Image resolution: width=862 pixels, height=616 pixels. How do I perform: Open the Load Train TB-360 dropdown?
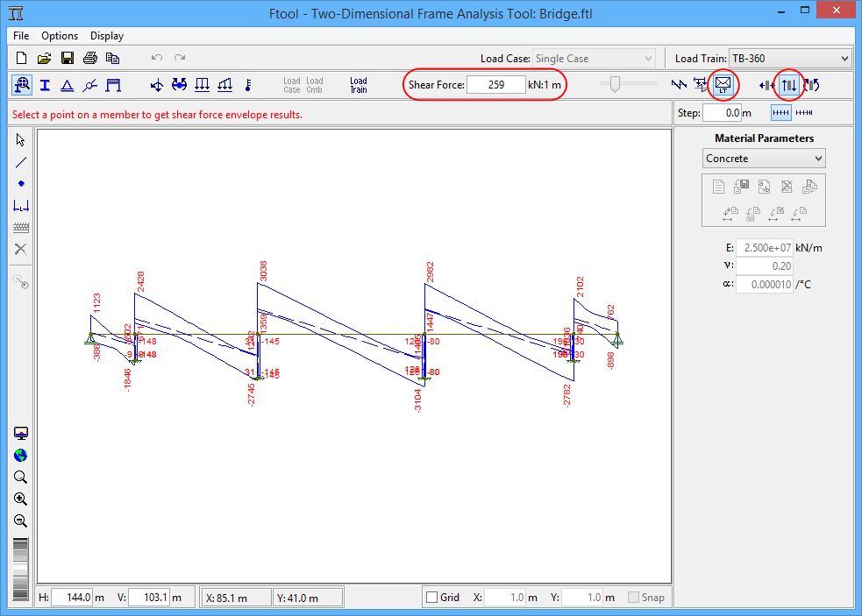(789, 59)
